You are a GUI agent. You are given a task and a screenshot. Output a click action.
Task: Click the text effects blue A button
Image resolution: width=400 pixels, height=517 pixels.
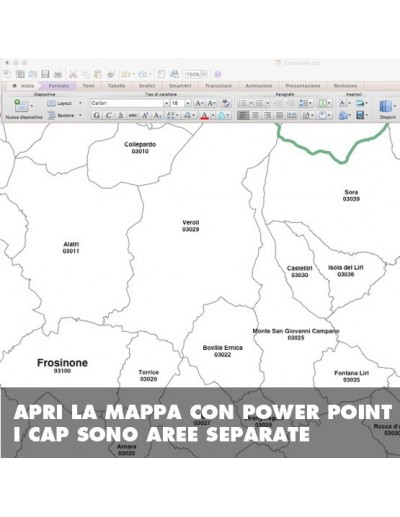tap(221, 115)
